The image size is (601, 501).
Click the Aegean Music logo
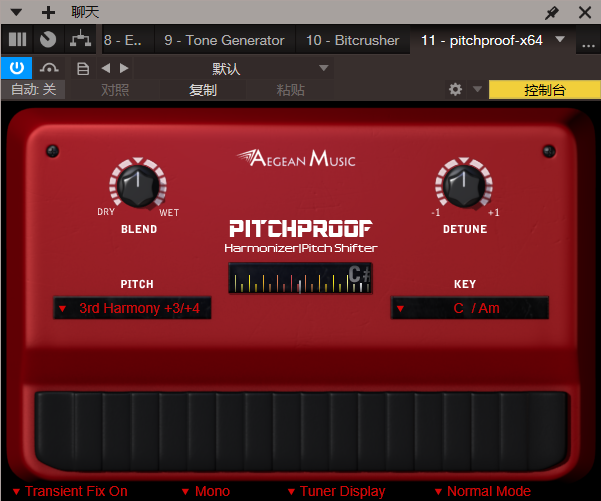(x=296, y=158)
